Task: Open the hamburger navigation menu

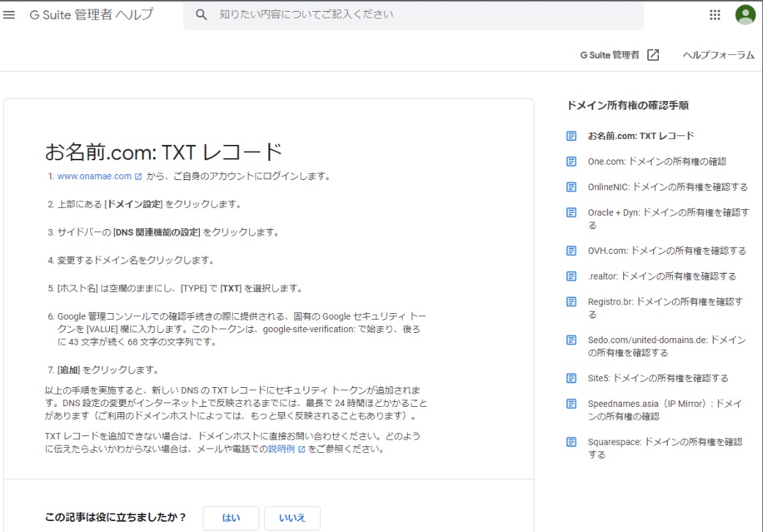Action: pyautogui.click(x=10, y=15)
